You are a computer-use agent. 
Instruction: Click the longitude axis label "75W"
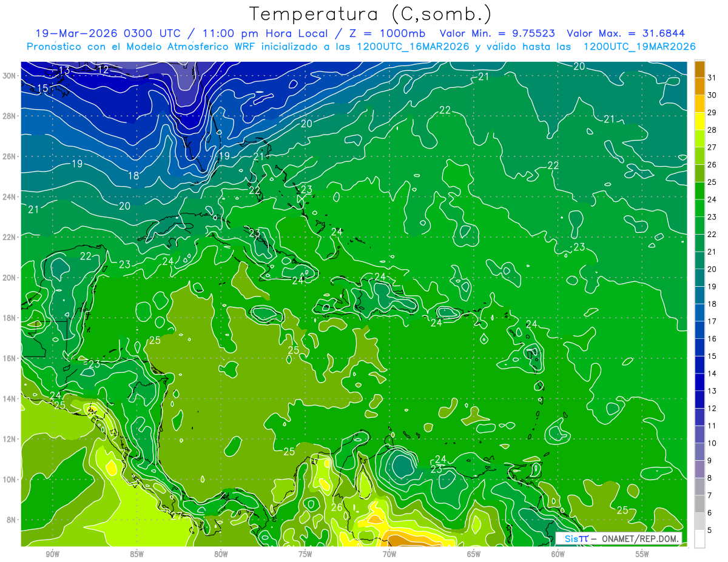tap(305, 554)
